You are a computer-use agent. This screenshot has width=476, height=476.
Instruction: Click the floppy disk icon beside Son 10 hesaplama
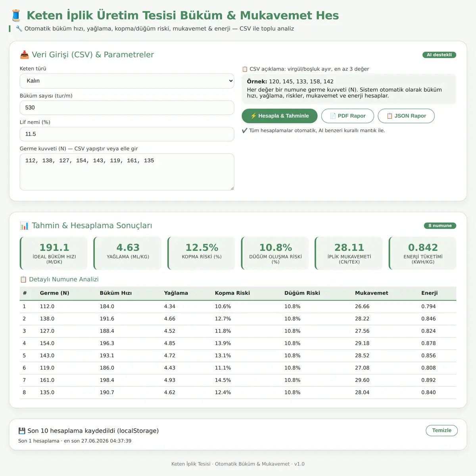(x=22, y=431)
